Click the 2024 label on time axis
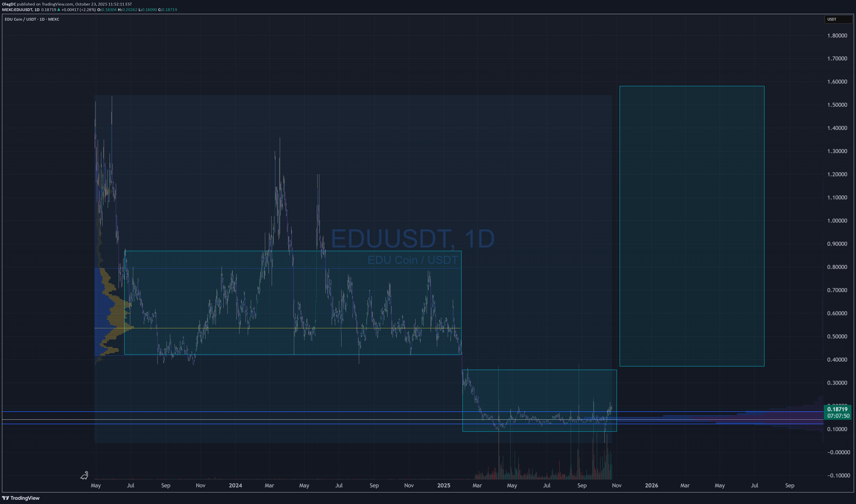Viewport: 856px width, 504px height. click(x=235, y=485)
